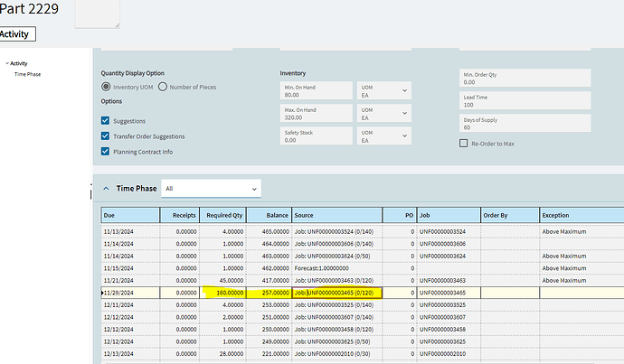Collapse the Activity tree node
Screen dimensions: 624x364
7,63
